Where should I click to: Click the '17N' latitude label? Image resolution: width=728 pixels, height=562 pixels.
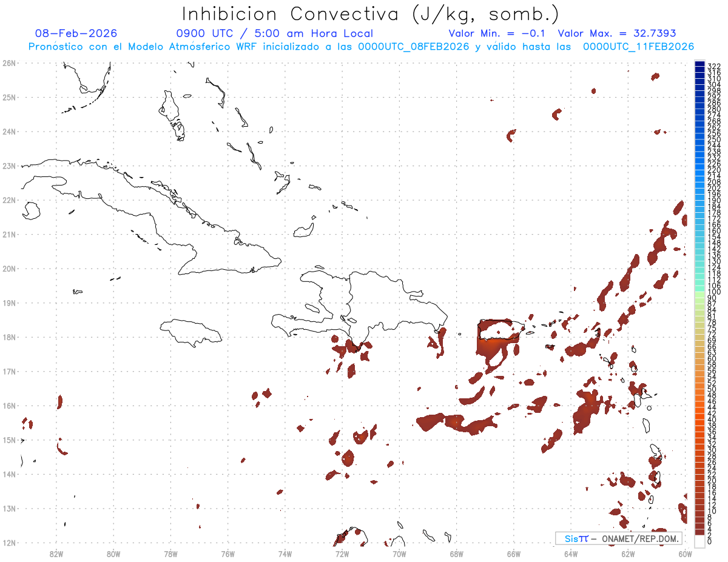click(8, 371)
